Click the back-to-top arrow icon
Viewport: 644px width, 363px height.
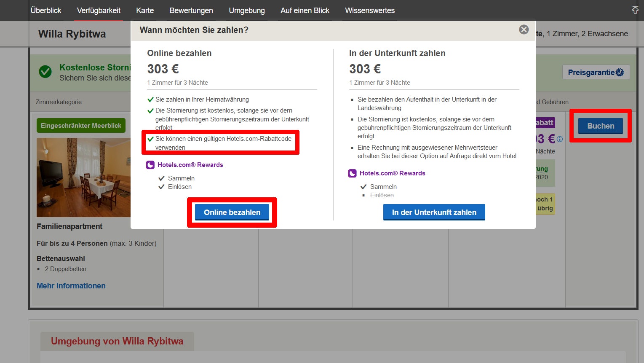(x=635, y=9)
